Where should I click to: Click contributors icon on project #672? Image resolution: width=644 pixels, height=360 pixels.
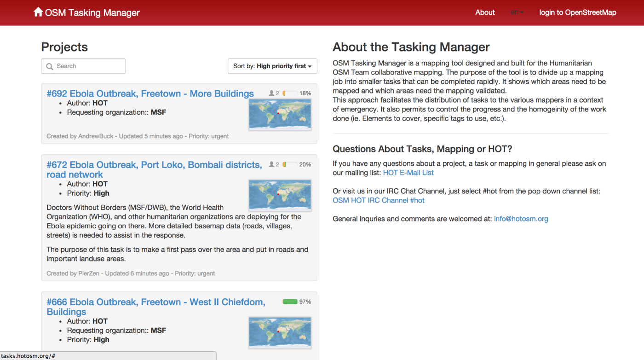point(272,164)
